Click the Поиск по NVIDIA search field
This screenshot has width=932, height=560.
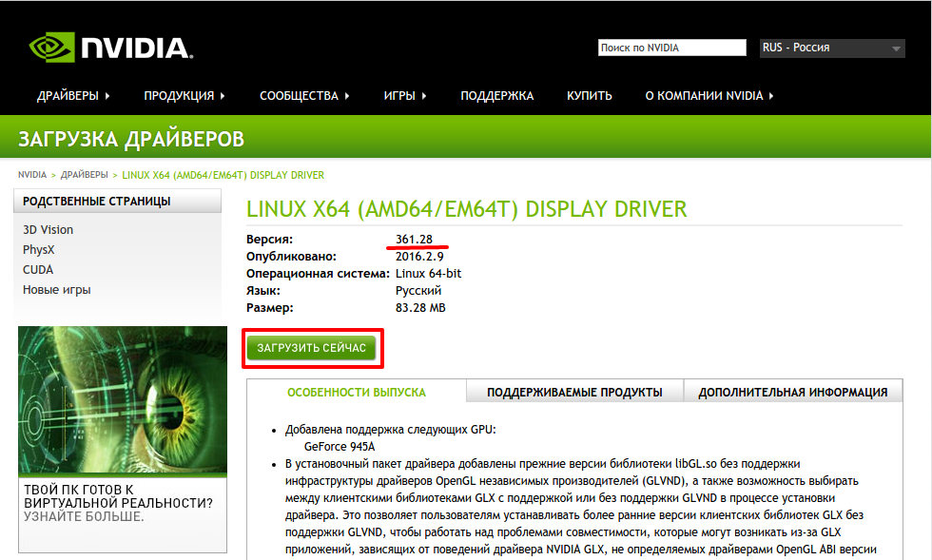(x=671, y=48)
